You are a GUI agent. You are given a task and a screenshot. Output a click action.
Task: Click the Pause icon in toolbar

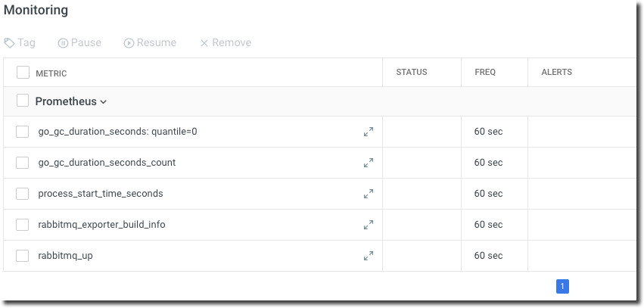63,43
